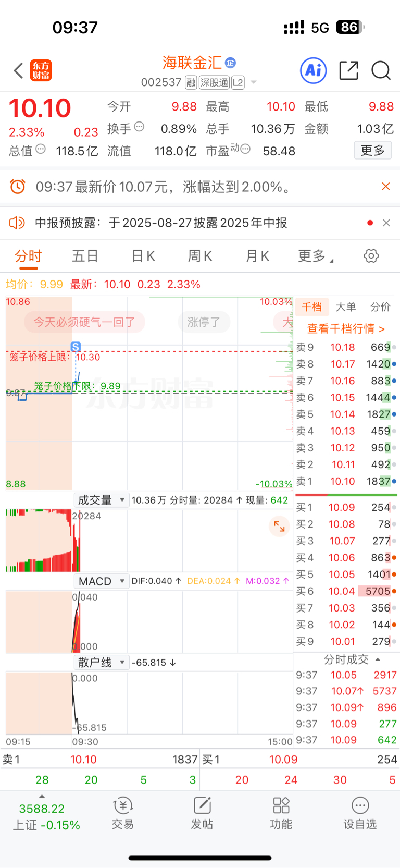Tap the 设自选 watchlist icon
Viewport: 400px width, 868px height.
pos(360,813)
